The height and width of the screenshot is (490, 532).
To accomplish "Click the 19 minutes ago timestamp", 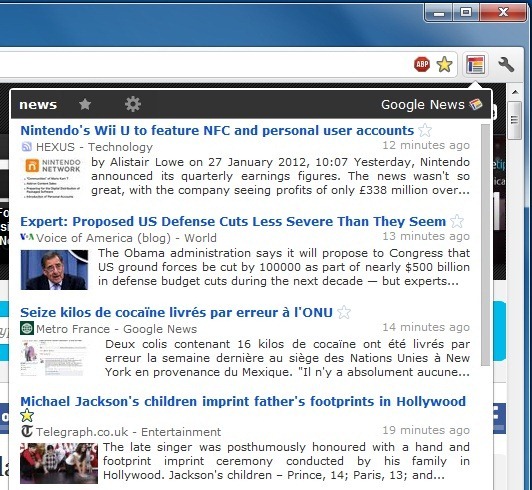I will [x=426, y=430].
